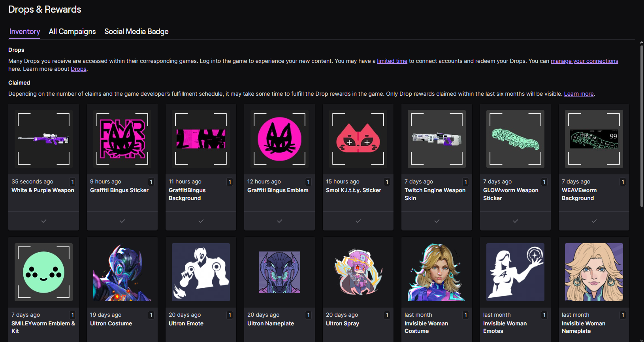This screenshot has height=342, width=644.
Task: Select the Graffiti Bingus Sticker artwork
Action: [x=122, y=139]
